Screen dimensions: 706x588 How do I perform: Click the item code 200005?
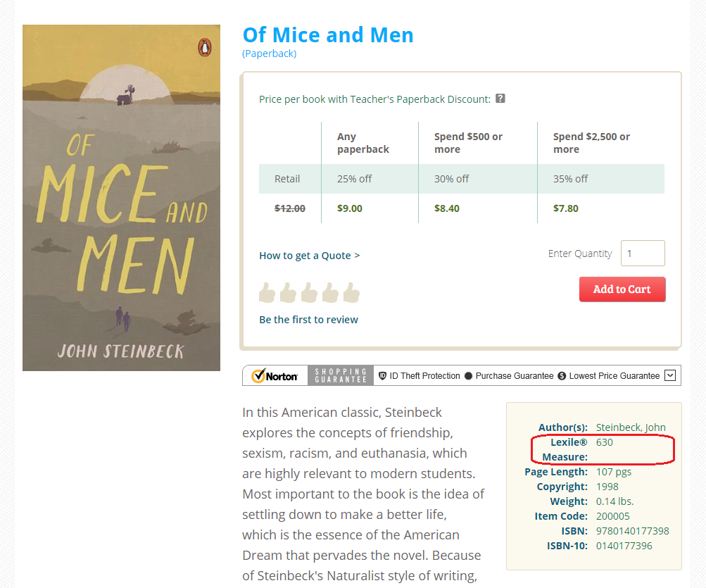tap(613, 516)
